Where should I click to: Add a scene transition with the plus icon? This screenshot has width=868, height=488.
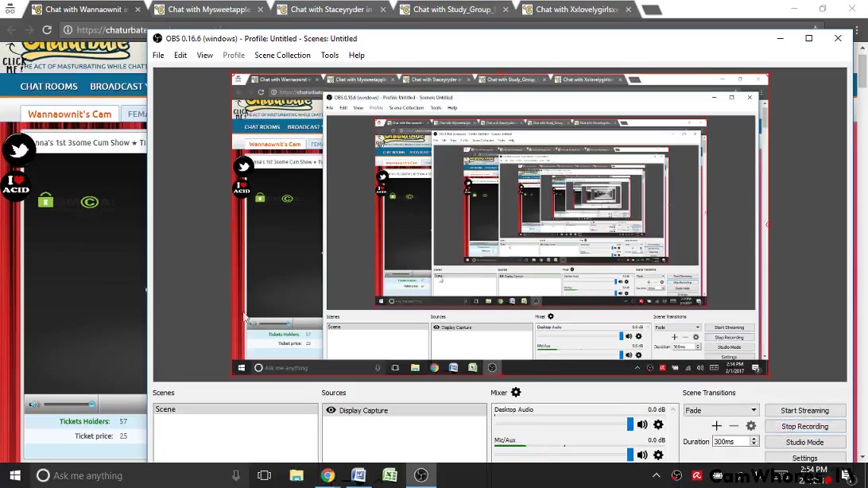717,426
